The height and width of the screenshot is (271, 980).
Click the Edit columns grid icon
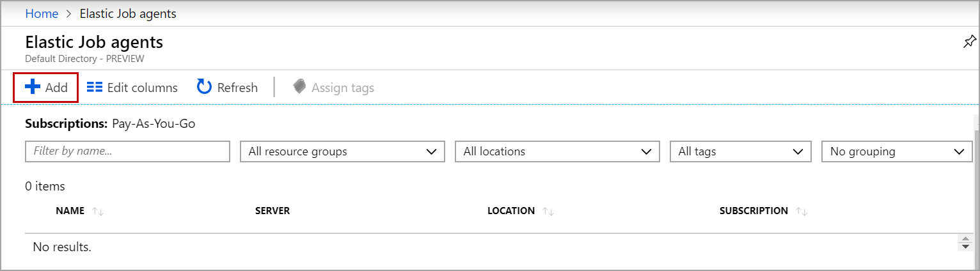[x=95, y=88]
